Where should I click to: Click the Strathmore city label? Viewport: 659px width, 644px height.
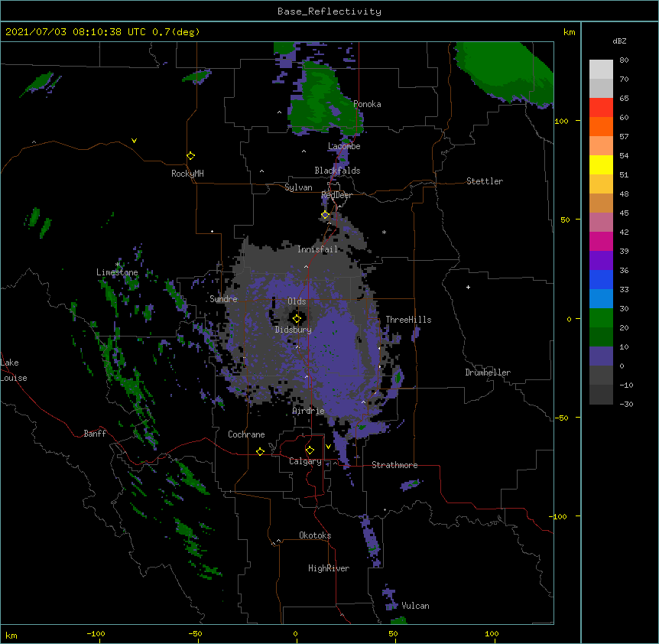[x=394, y=465]
